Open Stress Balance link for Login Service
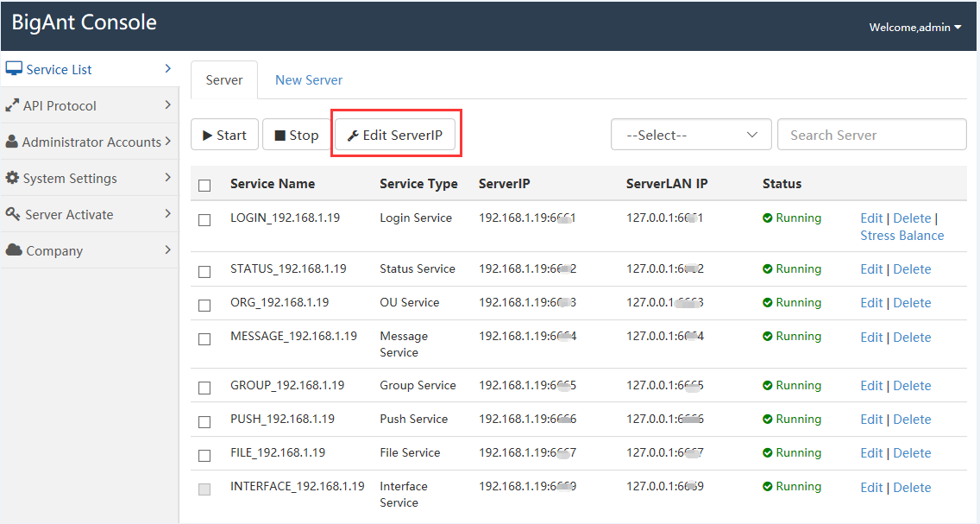The height and width of the screenshot is (524, 980). [x=901, y=236]
